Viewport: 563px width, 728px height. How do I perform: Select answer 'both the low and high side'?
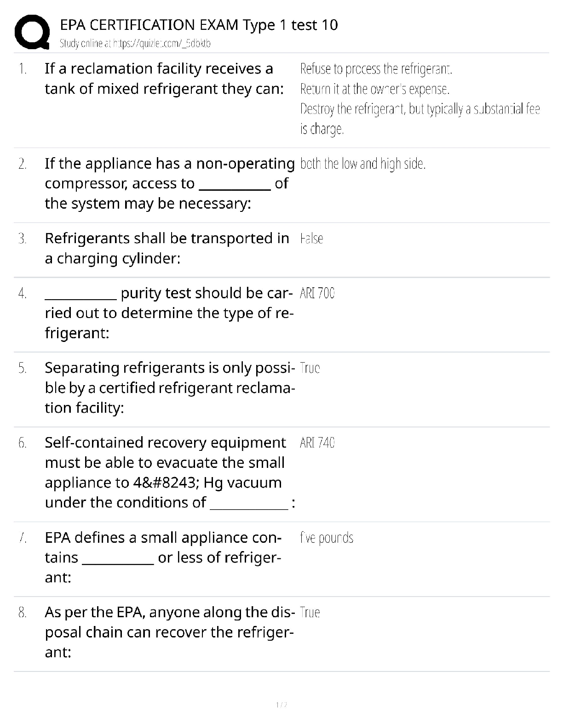point(362,164)
